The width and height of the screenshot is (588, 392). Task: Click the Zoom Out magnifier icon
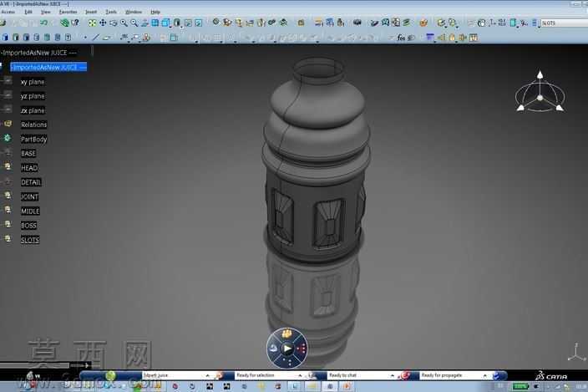click(134, 23)
